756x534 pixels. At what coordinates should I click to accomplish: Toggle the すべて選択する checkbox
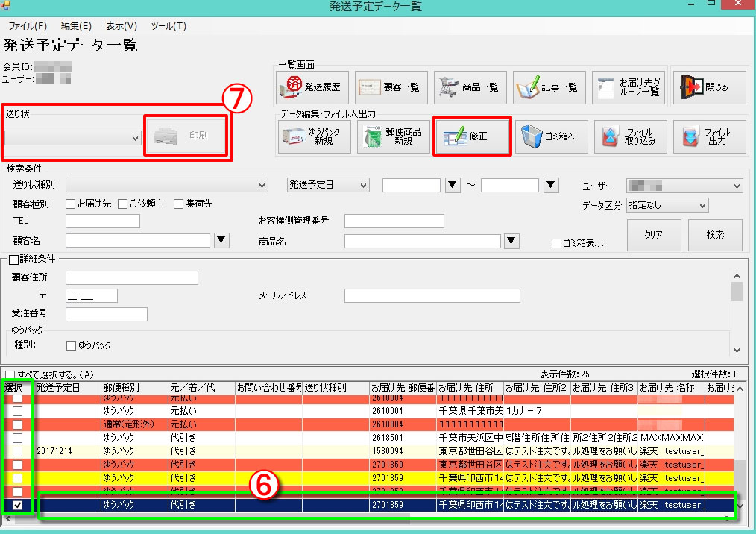click(x=10, y=374)
